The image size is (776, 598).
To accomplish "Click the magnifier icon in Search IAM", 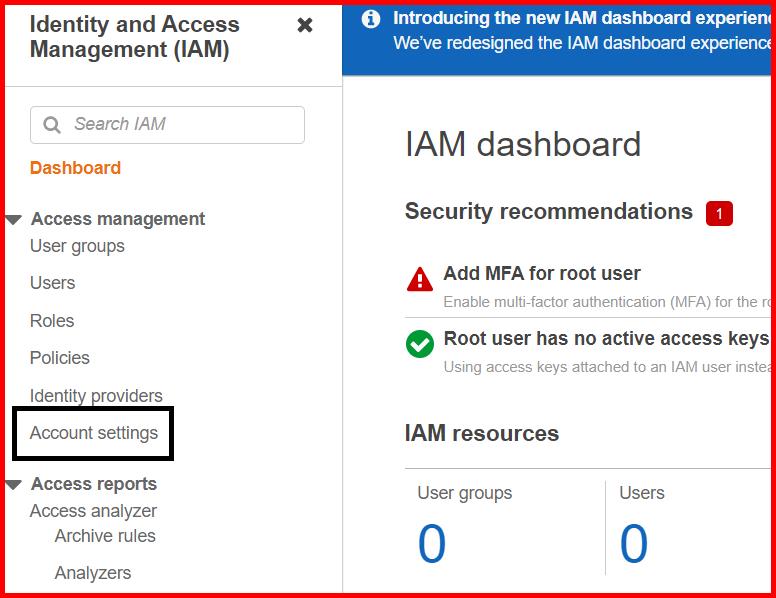I will pyautogui.click(x=51, y=125).
